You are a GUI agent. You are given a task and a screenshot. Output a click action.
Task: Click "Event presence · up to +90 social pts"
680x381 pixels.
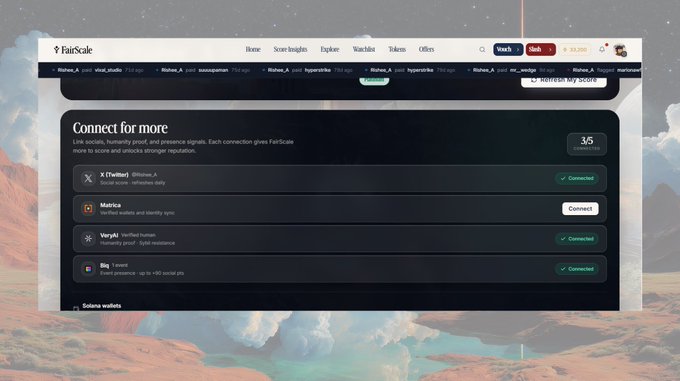(142, 273)
